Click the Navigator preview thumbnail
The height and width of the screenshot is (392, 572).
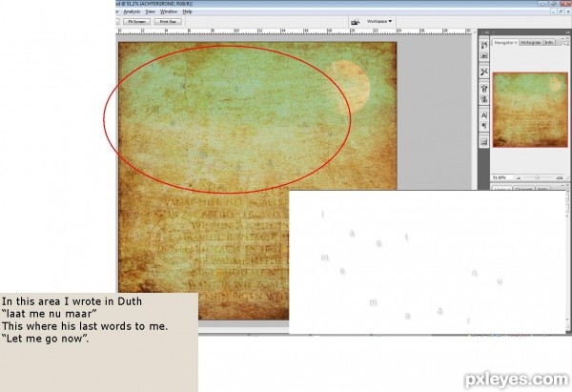point(530,110)
